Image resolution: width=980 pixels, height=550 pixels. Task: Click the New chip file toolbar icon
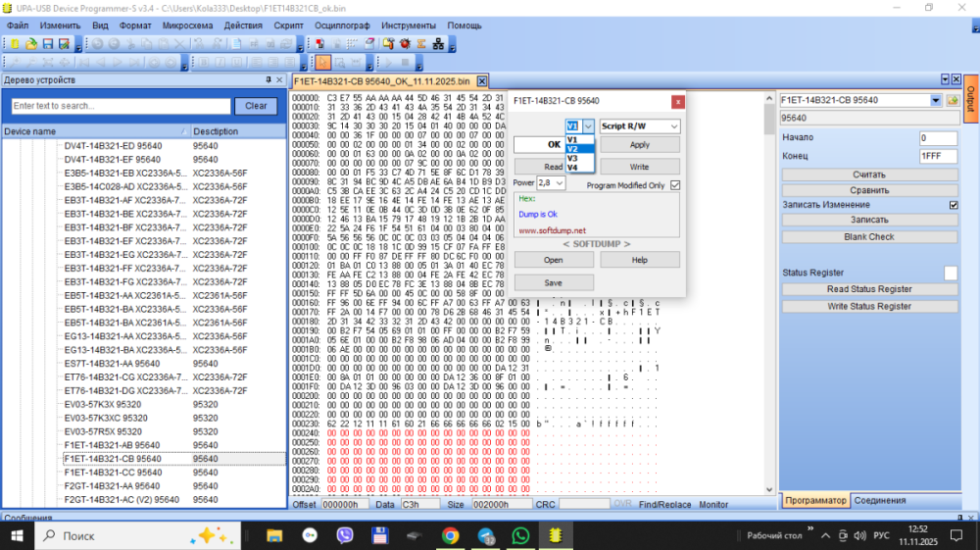[14, 44]
